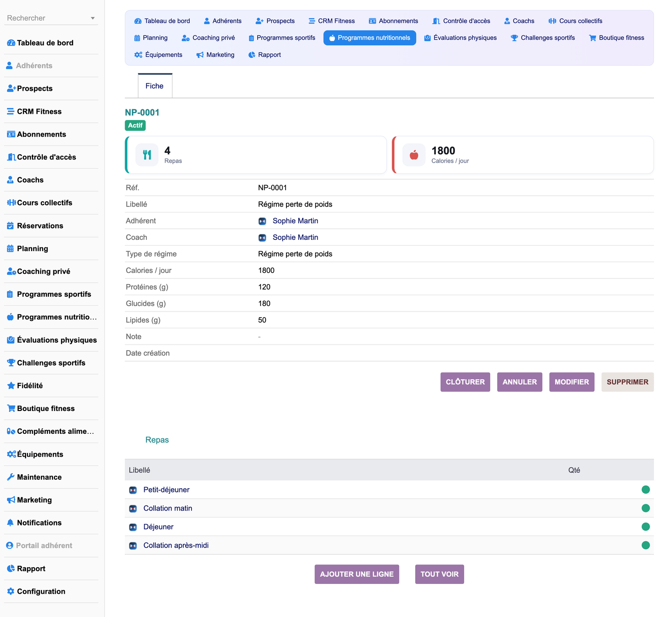Click the trophy icon in sidebar Challenges sportifs

tap(11, 363)
